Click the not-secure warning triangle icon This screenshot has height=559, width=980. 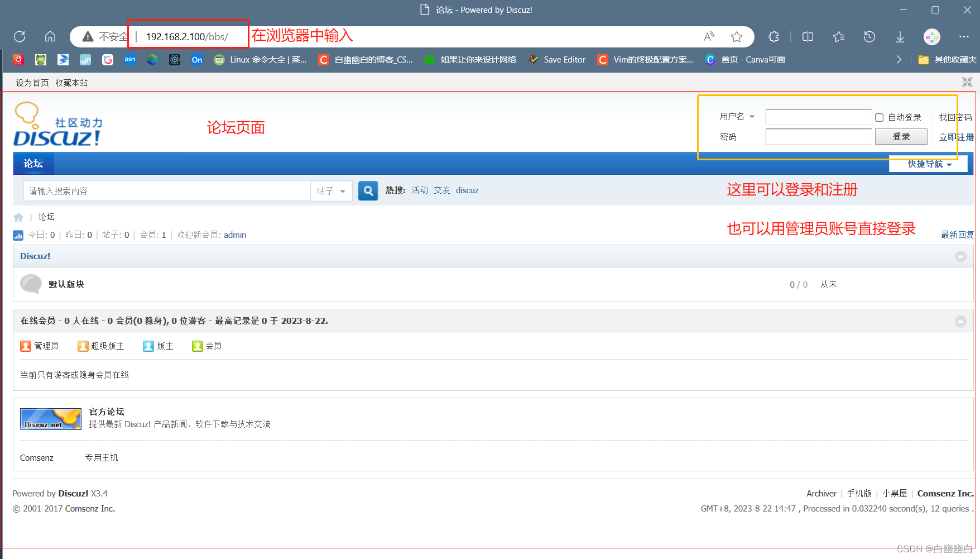88,37
